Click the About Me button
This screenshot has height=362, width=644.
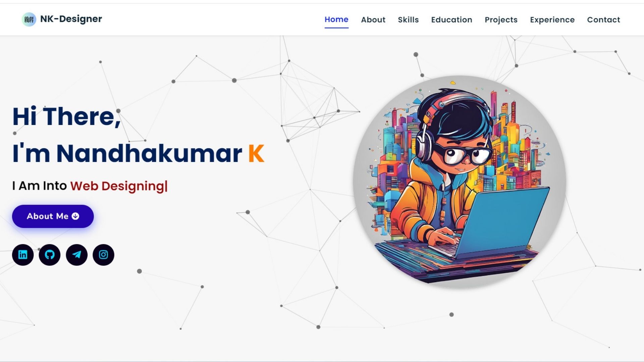53,216
